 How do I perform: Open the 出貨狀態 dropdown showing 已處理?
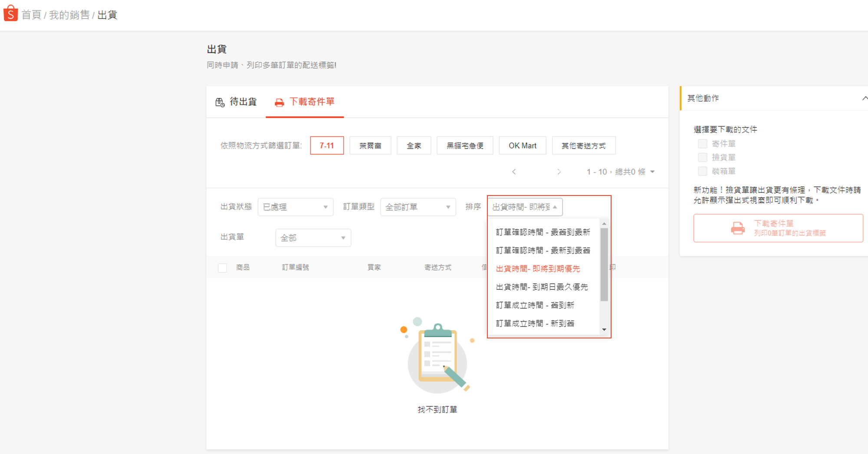[295, 207]
